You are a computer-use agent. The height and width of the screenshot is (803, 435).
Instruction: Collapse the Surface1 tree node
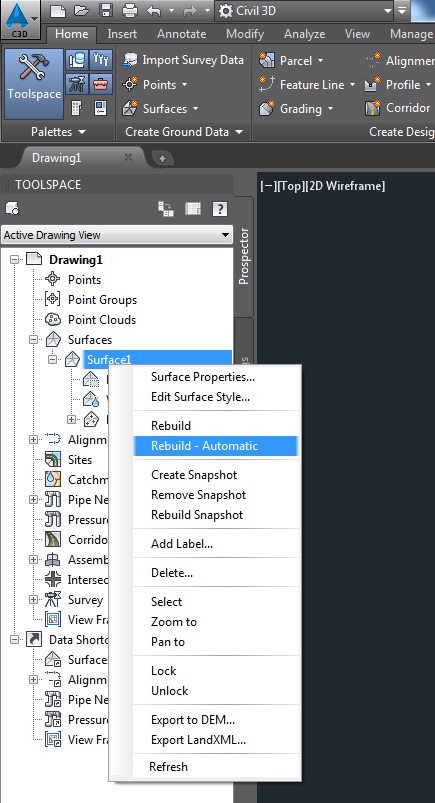(52, 360)
